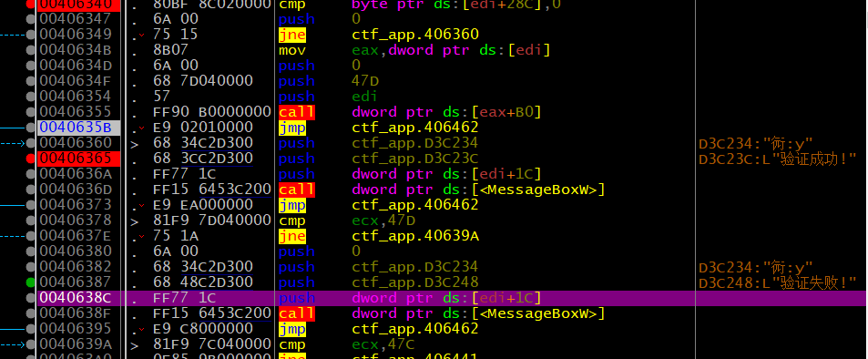
Task: Select address 00406380 in the address column
Action: click(76, 251)
